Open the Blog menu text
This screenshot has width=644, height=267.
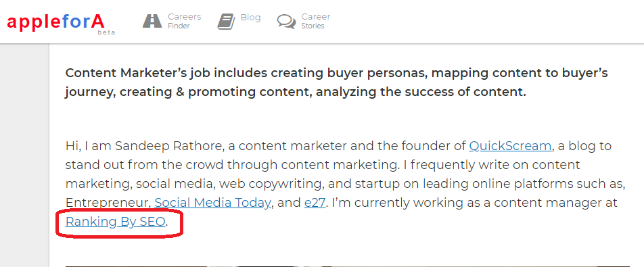tap(250, 17)
